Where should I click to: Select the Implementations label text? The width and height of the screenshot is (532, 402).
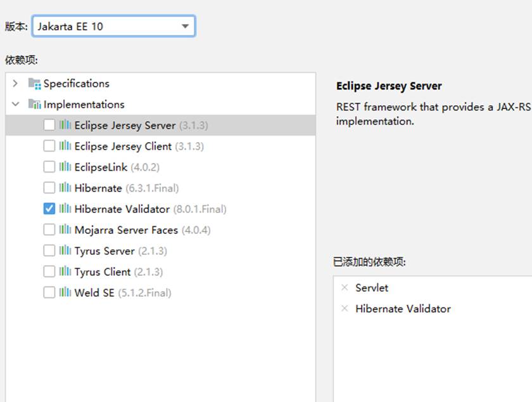point(84,105)
